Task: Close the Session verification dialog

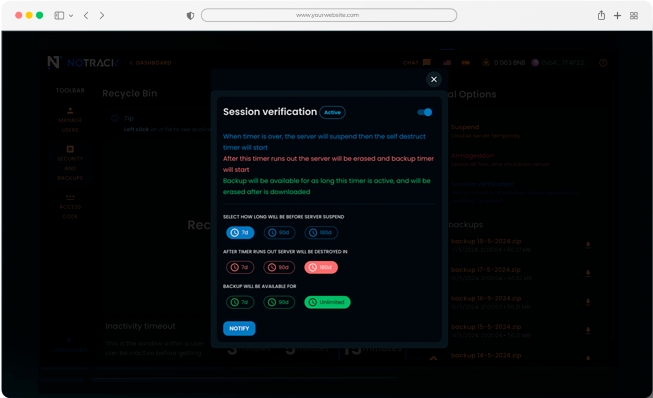Action: coord(434,79)
